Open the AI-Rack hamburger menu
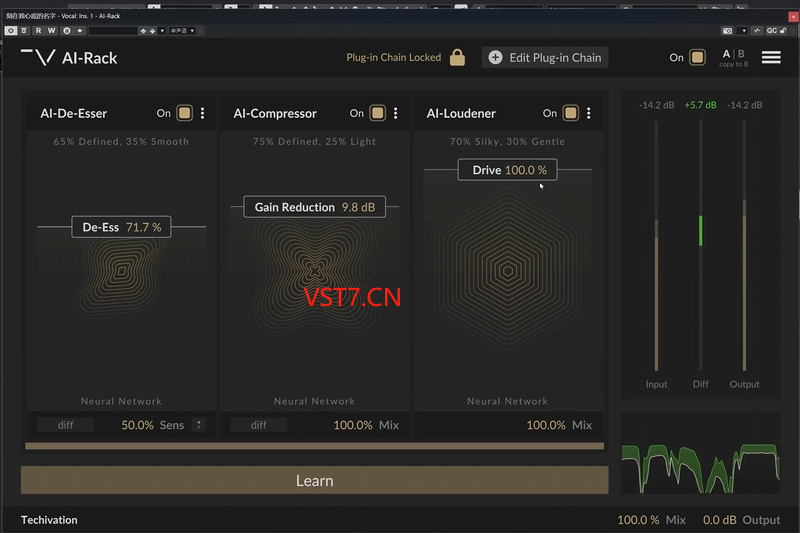 (x=771, y=58)
